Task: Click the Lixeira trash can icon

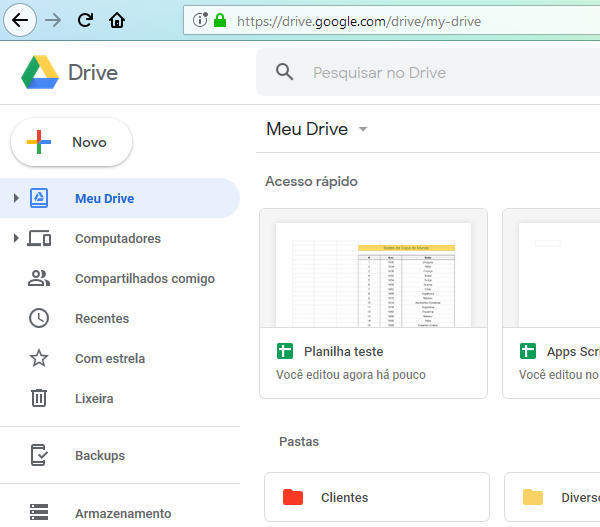Action: (x=39, y=398)
